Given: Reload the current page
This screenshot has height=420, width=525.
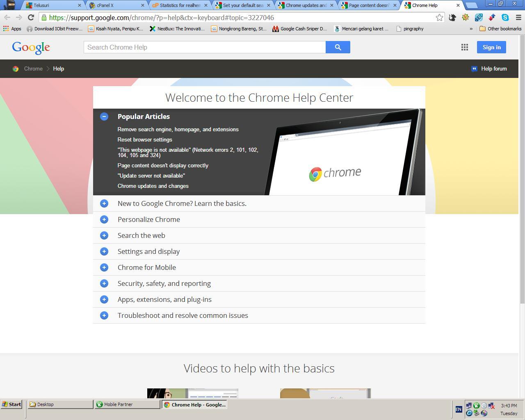Looking at the screenshot, I should tap(31, 18).
